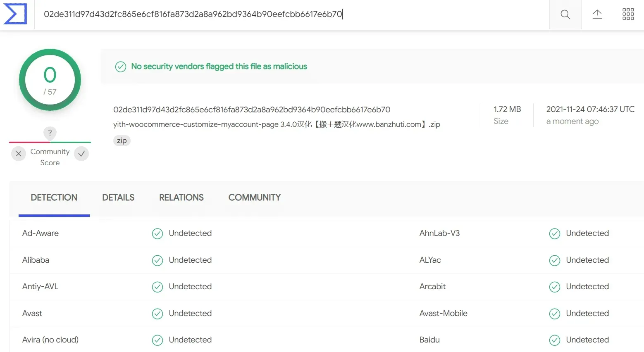Go to the COMMUNITY tab
Viewport: 644px width, 352px height.
tap(255, 198)
